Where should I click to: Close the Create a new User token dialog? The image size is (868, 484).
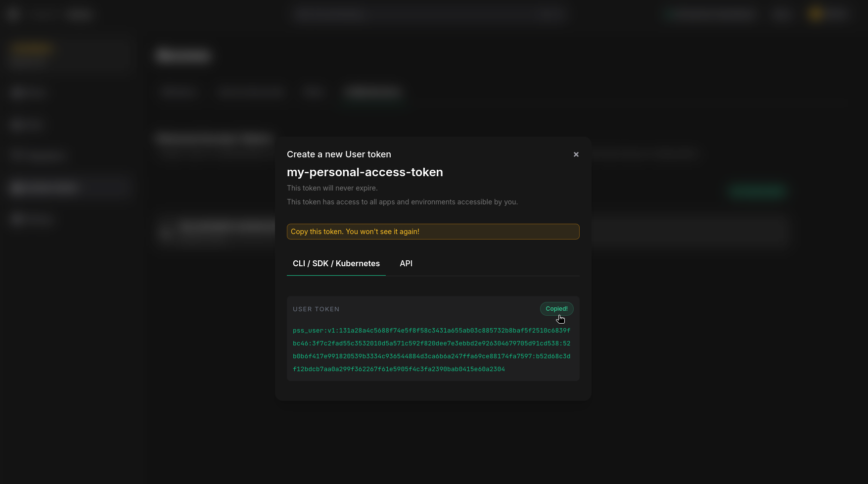click(x=576, y=154)
